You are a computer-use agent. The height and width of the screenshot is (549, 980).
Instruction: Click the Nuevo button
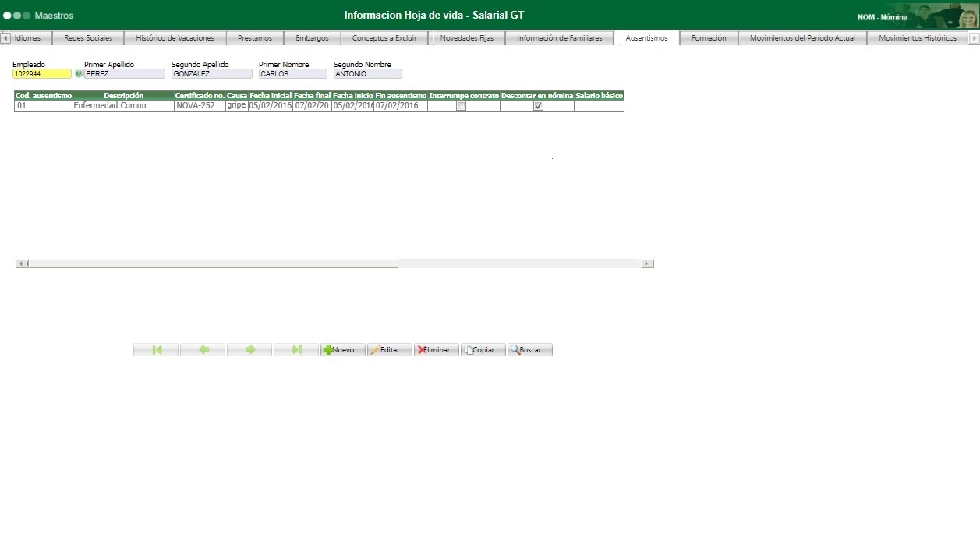tap(343, 350)
